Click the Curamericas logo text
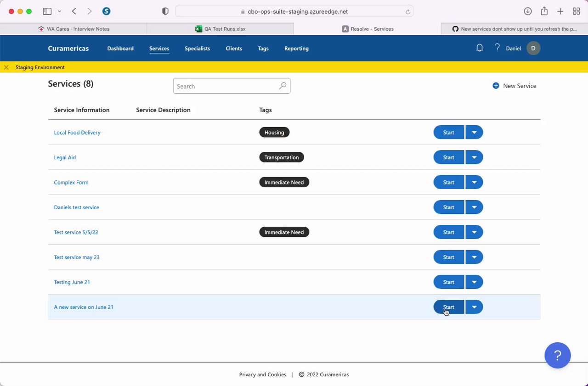This screenshot has height=386, width=588. click(x=68, y=48)
